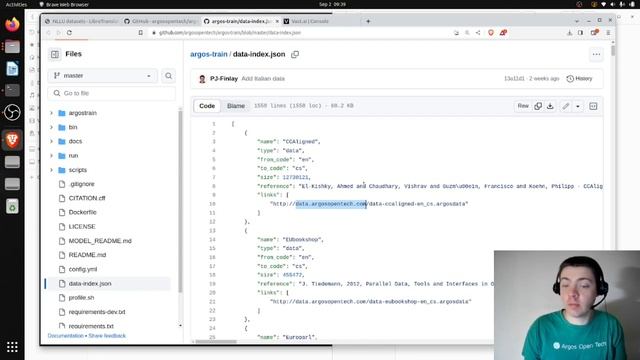Collapse the Files tree side panel icon
Viewport: 640px width, 360px height.
tap(55, 54)
